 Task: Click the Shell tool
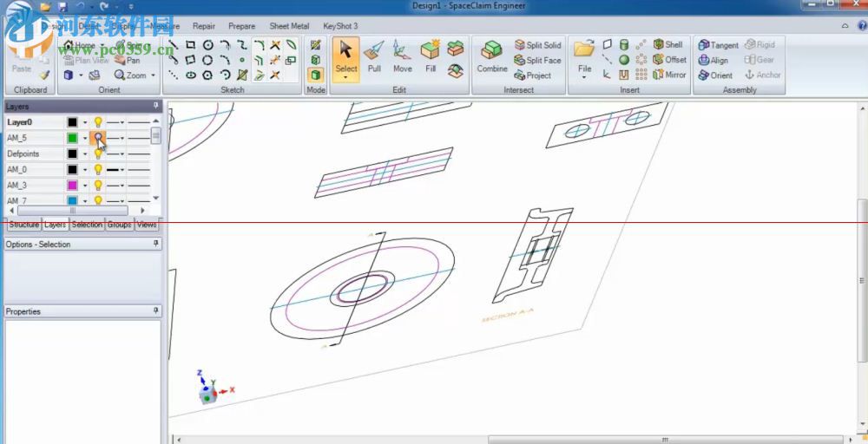[x=667, y=44]
